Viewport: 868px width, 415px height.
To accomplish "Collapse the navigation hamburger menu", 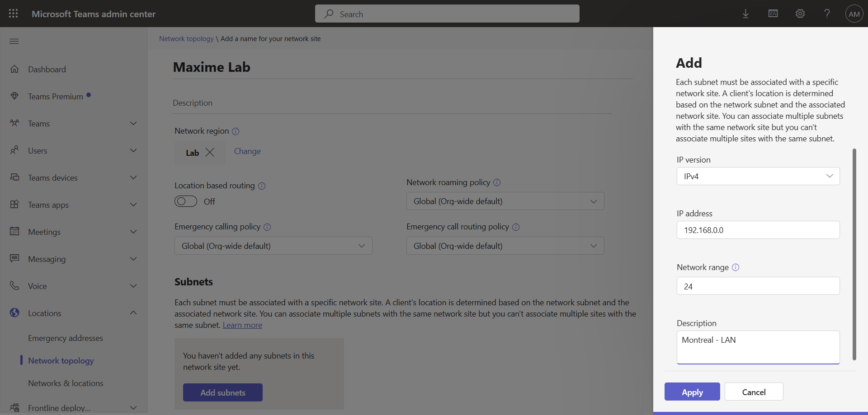I will [x=14, y=41].
